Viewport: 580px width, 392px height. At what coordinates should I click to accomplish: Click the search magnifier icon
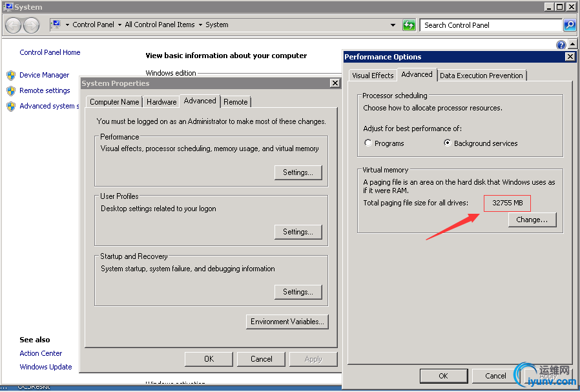570,25
